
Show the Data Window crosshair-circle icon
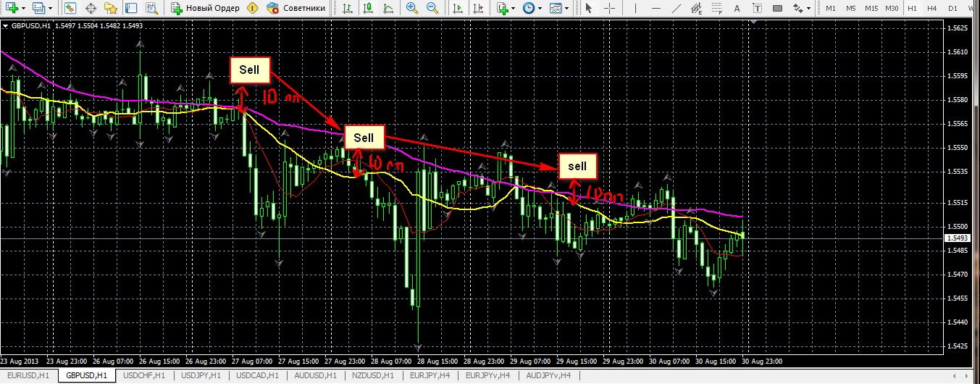tap(91, 9)
